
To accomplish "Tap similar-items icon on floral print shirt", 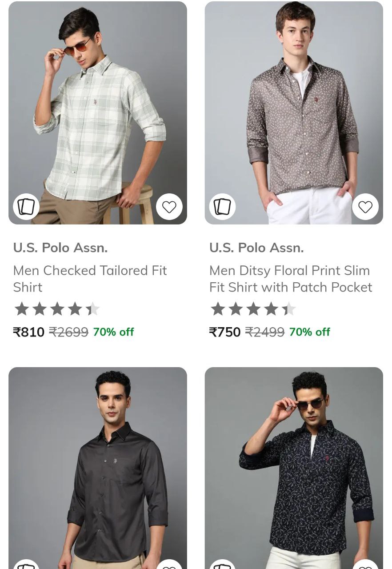I will click(x=222, y=207).
